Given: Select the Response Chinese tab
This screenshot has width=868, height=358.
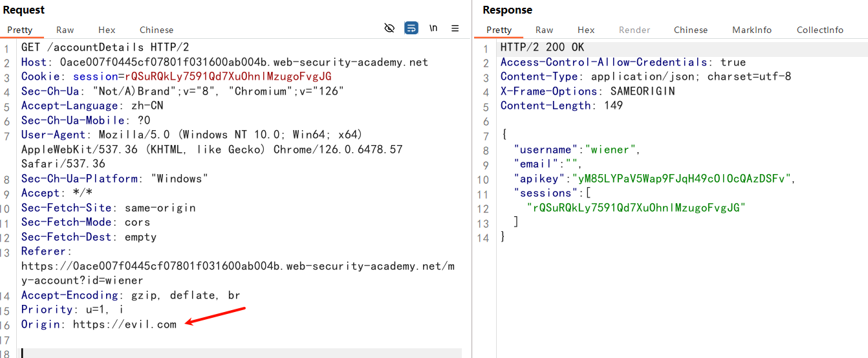Looking at the screenshot, I should (x=691, y=30).
